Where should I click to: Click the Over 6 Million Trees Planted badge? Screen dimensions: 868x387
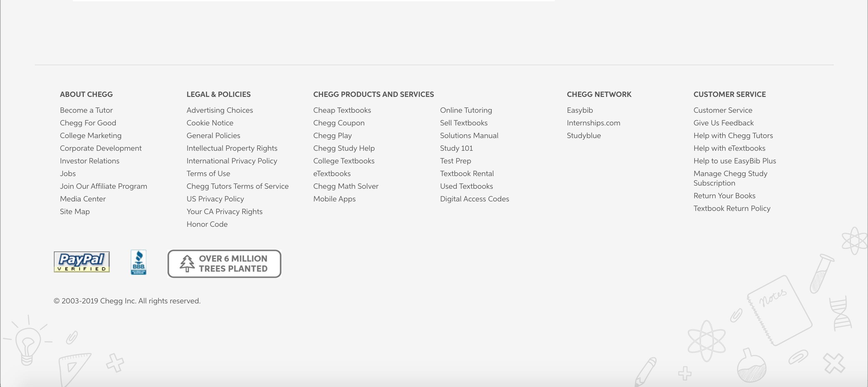pyautogui.click(x=224, y=263)
